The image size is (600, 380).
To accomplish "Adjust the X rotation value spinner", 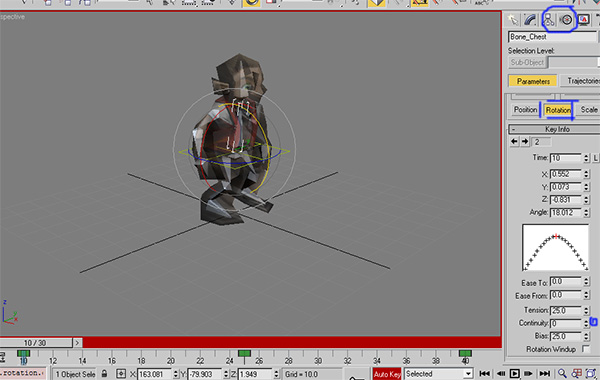I will point(586,174).
